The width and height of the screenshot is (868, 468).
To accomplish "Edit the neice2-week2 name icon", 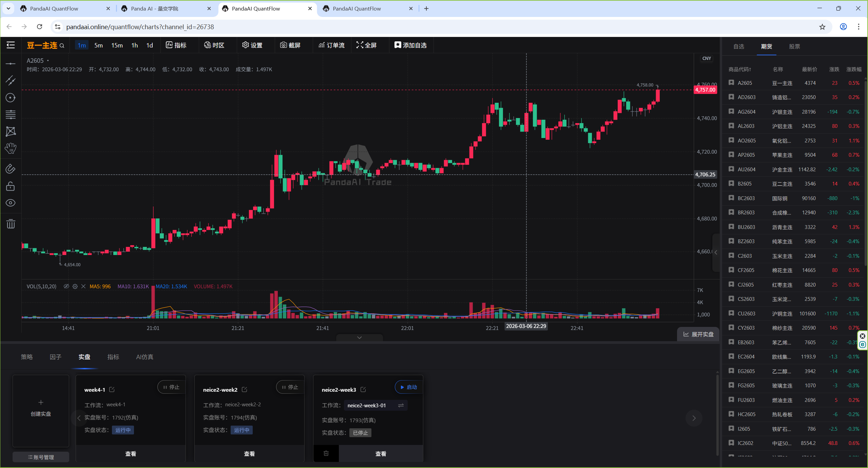I will (x=244, y=390).
